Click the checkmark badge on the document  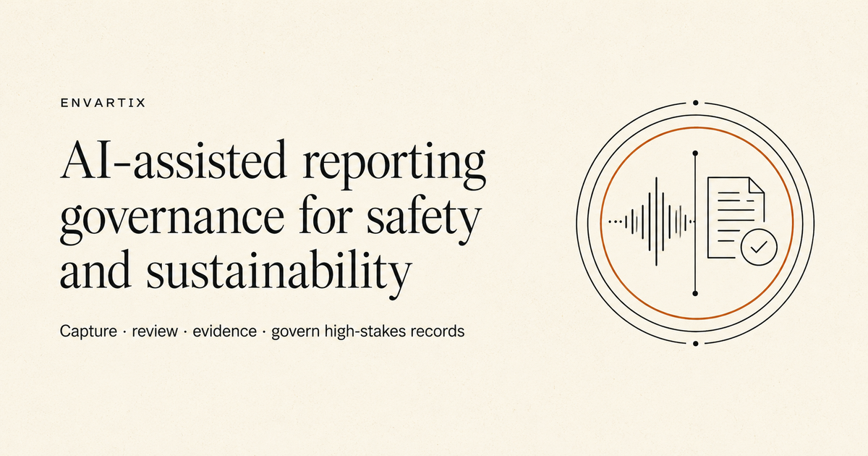758,247
